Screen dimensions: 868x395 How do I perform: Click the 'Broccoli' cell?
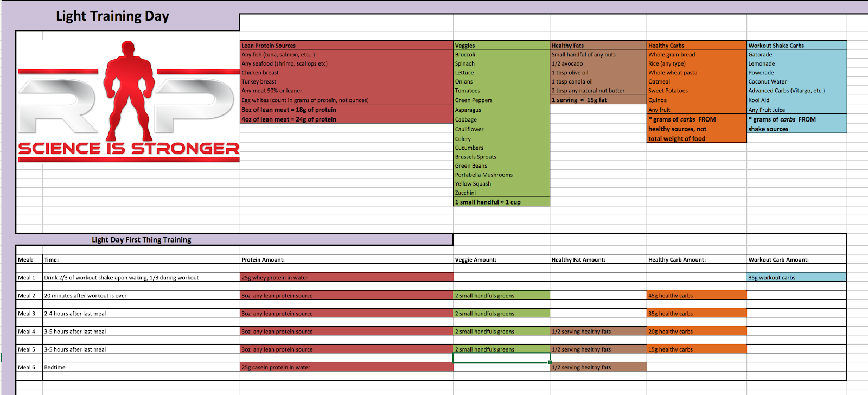coord(502,54)
